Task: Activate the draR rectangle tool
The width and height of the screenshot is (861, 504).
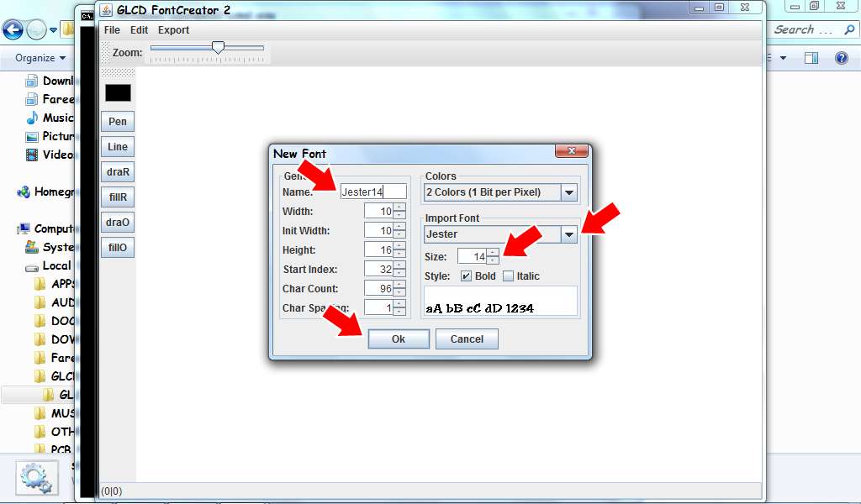Action: coord(117,171)
